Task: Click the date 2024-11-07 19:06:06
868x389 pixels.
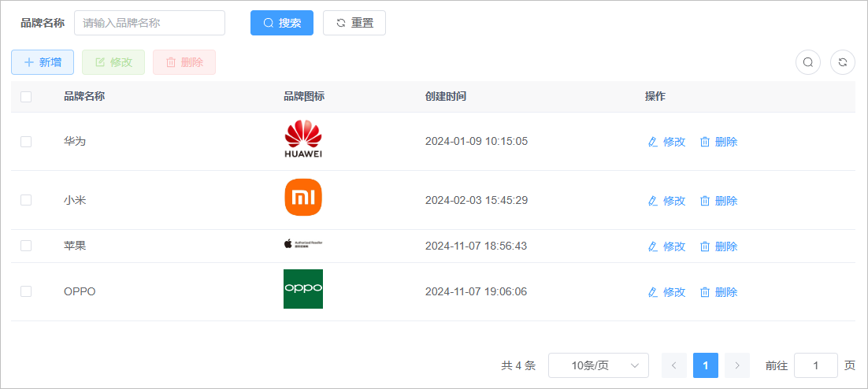Action: 476,291
